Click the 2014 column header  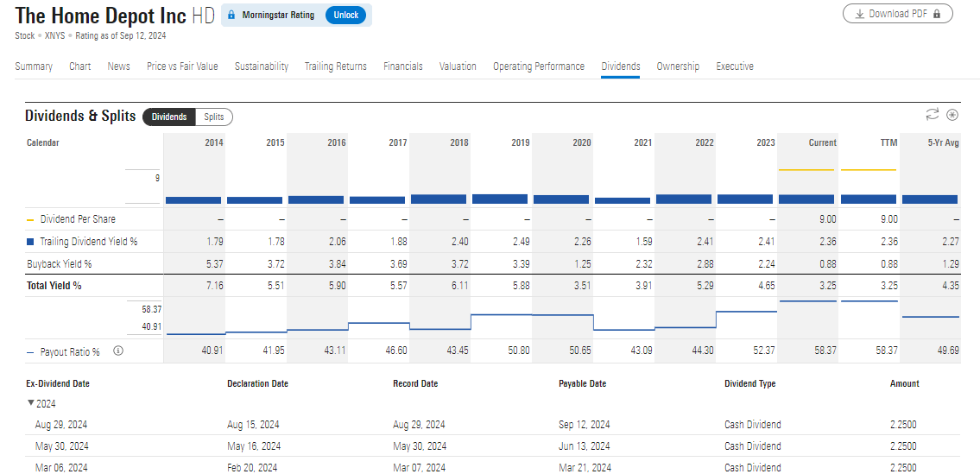tap(214, 142)
